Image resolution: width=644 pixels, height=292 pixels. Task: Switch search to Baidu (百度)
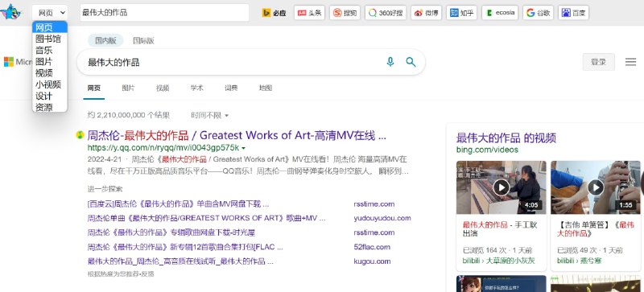tap(573, 13)
